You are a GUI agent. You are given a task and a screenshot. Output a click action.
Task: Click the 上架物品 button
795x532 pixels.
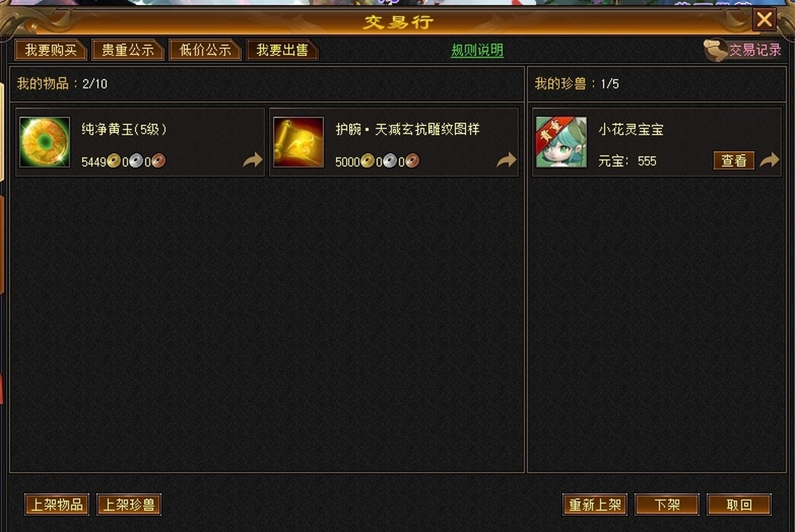click(x=57, y=505)
